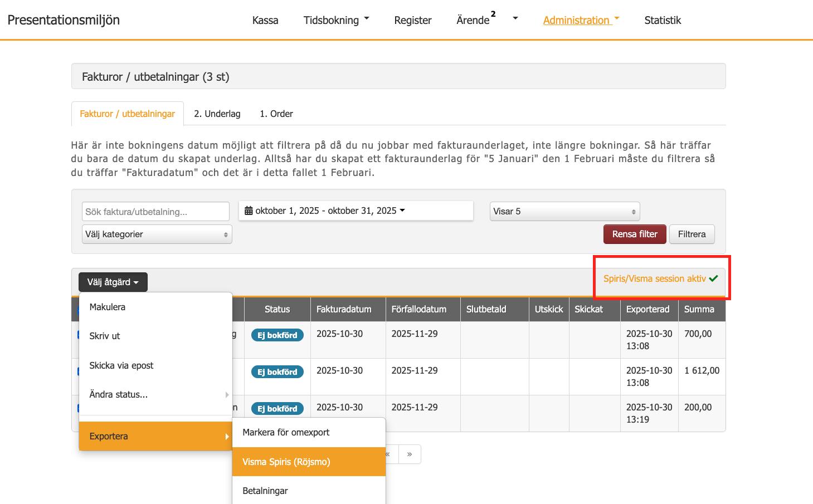Click the Sök faktura/utbetalning search field

pyautogui.click(x=155, y=212)
